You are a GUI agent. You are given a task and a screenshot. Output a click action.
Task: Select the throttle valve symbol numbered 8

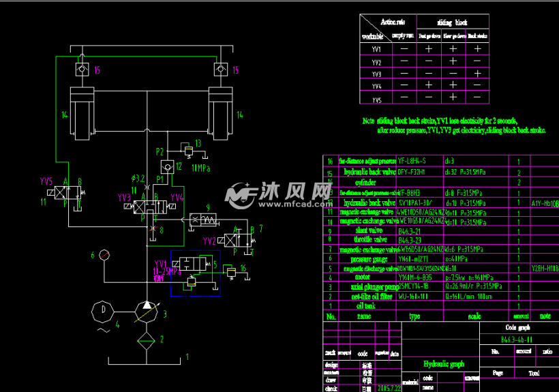pyautogui.click(x=153, y=228)
